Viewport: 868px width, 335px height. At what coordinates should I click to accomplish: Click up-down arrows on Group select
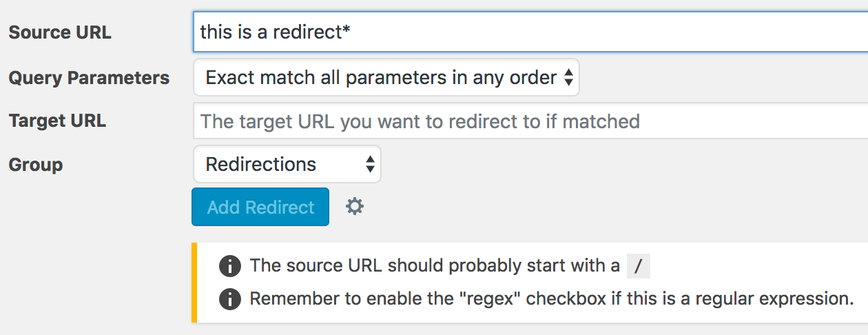[370, 164]
